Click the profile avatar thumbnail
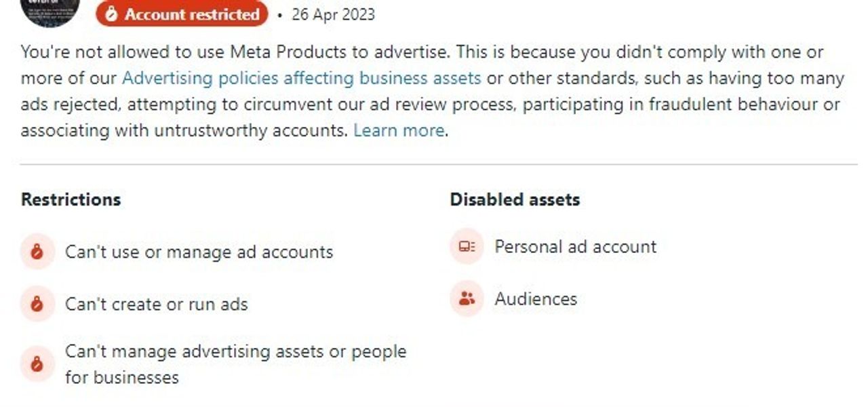 pos(50,9)
